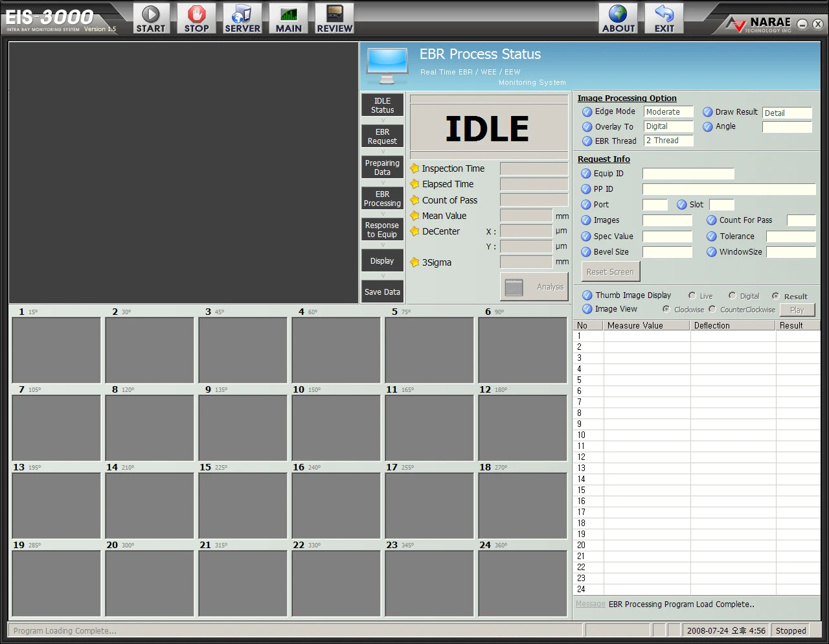829x644 pixels.
Task: Click the 2008-07-24 date in status bar
Action: (x=726, y=630)
